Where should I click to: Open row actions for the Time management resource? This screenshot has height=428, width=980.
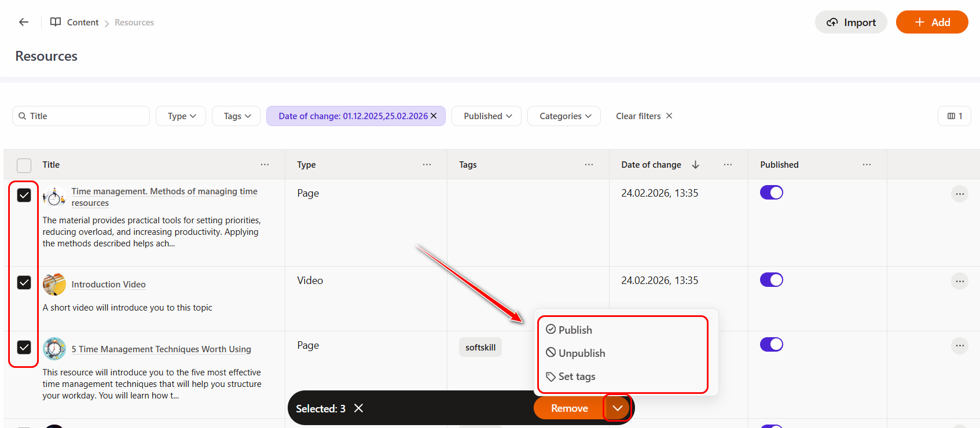tap(959, 194)
